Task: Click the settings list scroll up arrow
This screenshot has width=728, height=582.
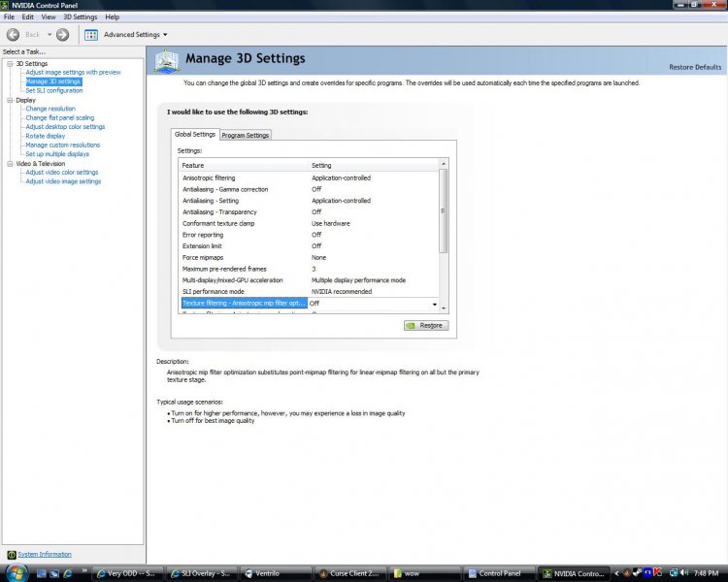Action: pos(444,164)
